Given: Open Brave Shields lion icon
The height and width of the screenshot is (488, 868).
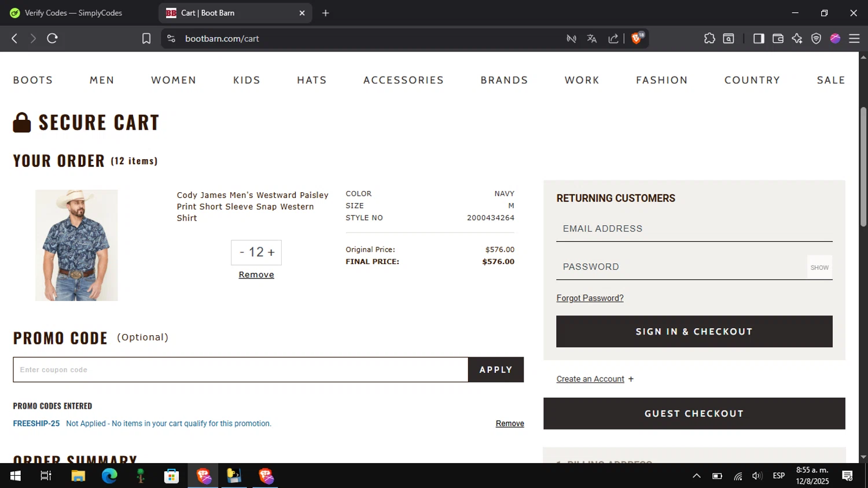Looking at the screenshot, I should (x=637, y=38).
